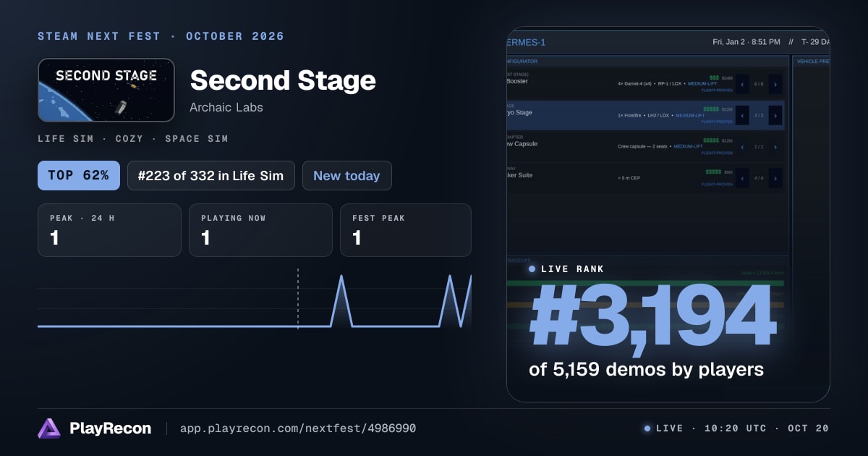
Task: Click the 'LIVE RANK' label
Action: pos(572,269)
